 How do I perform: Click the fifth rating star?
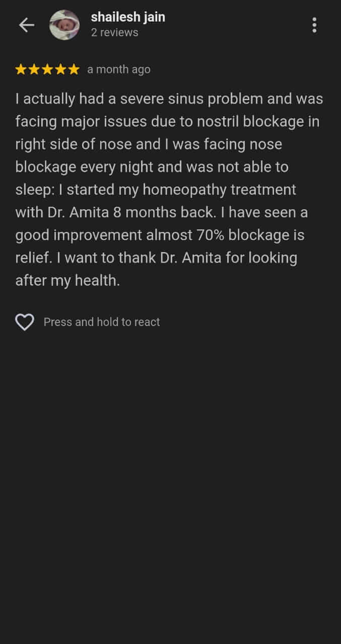coord(74,69)
